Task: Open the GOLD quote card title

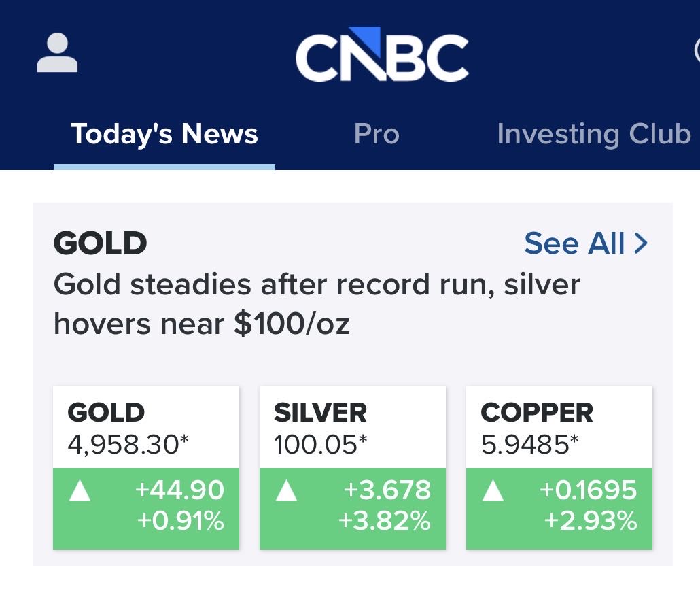Action: [x=107, y=412]
